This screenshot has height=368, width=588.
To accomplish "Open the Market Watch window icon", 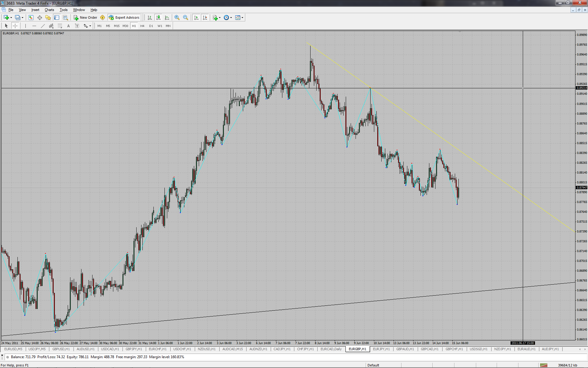I will click(31, 17).
